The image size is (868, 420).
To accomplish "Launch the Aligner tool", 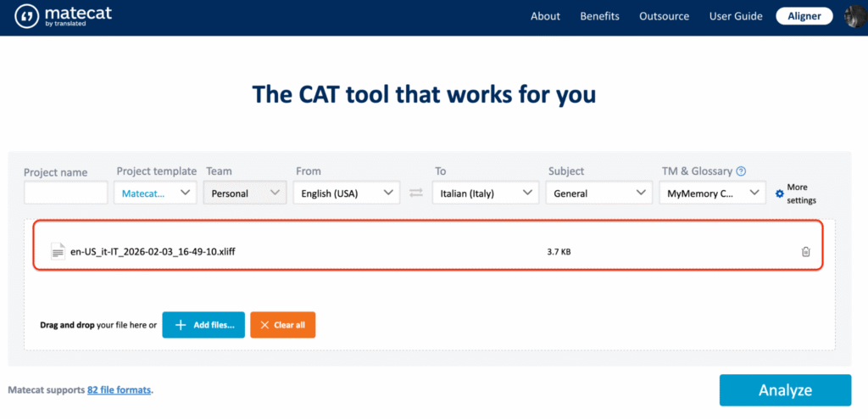I will coord(804,16).
